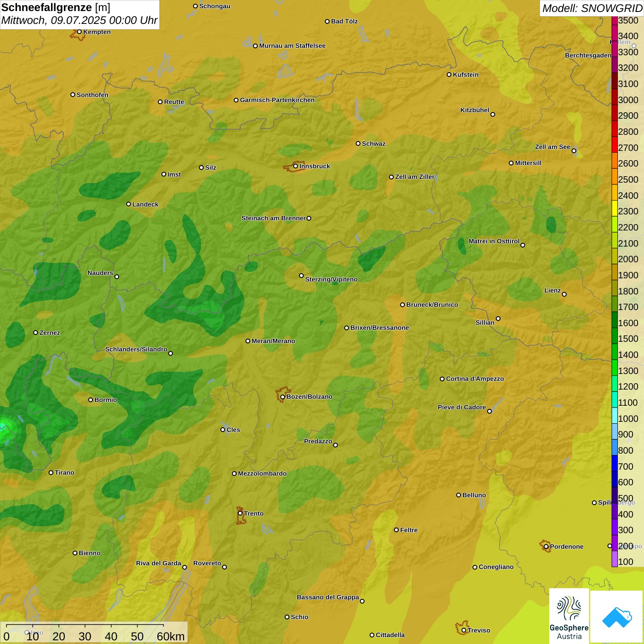Screen dimensions: 644x644
Task: Click the Nauders marker dot
Action: point(117,276)
